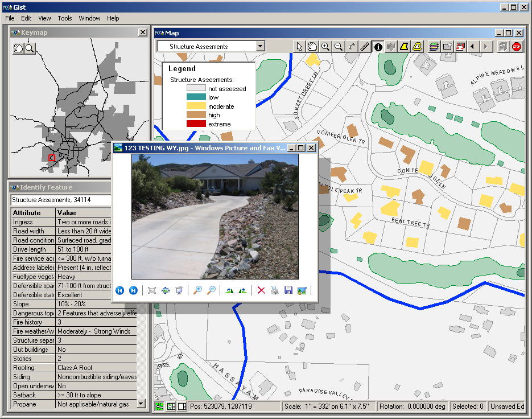Select the 'Heavy' fuel type value
This screenshot has width=532, height=419.
pos(84,276)
